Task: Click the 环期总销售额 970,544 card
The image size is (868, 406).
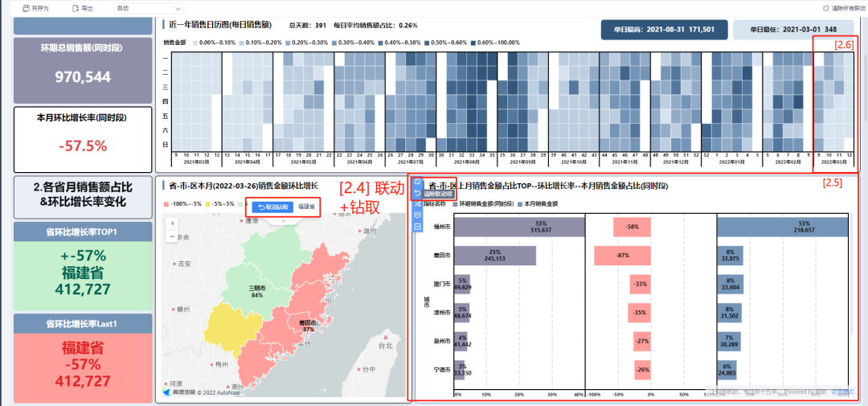Action: point(81,70)
